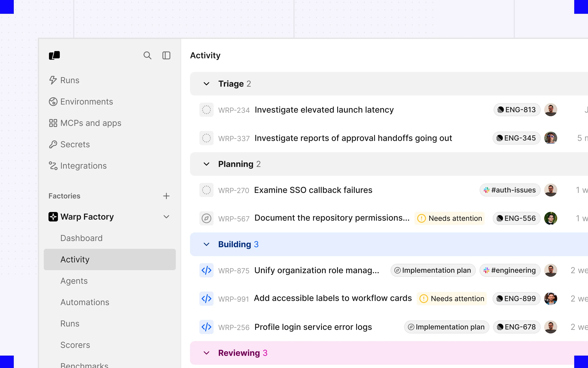
Task: Collapse the Planning group chevron
Action: (x=206, y=164)
